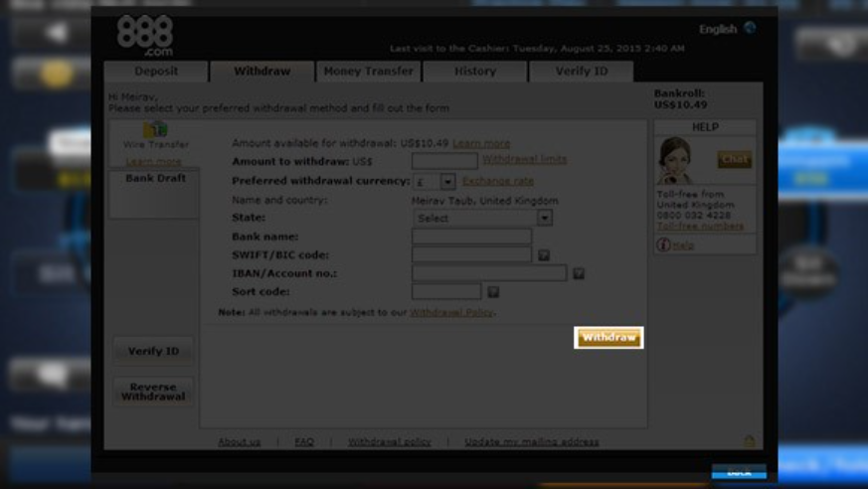Screen dimensions: 868x489
Task: Start a Chat with support
Action: pos(734,159)
